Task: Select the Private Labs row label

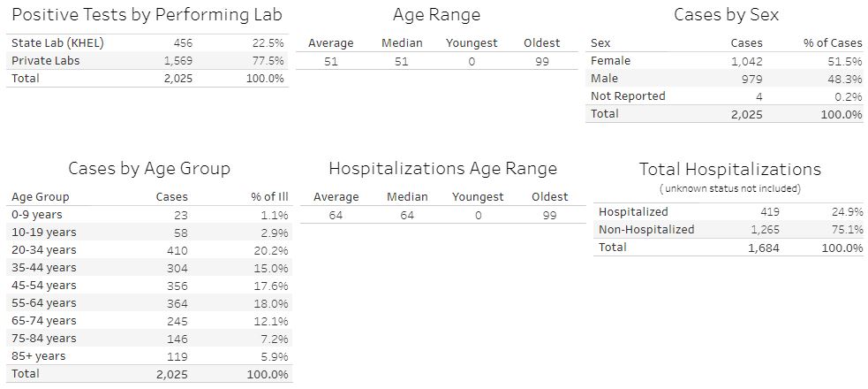Action: click(x=42, y=60)
